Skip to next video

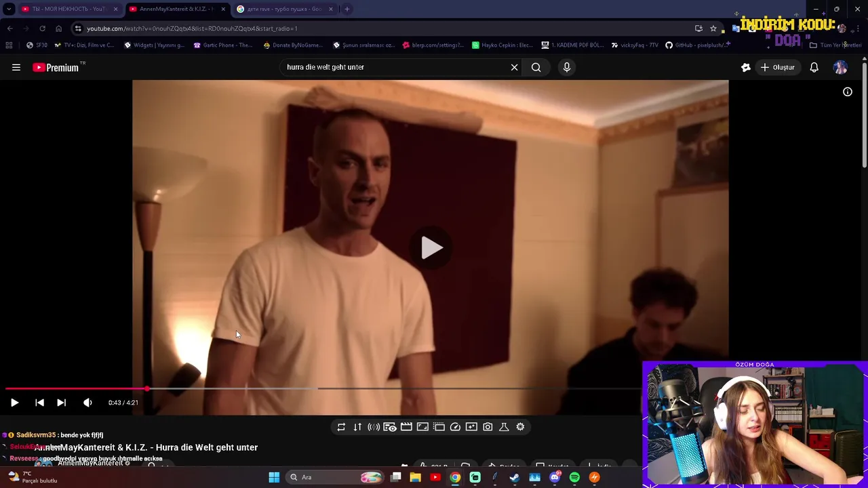coord(61,403)
